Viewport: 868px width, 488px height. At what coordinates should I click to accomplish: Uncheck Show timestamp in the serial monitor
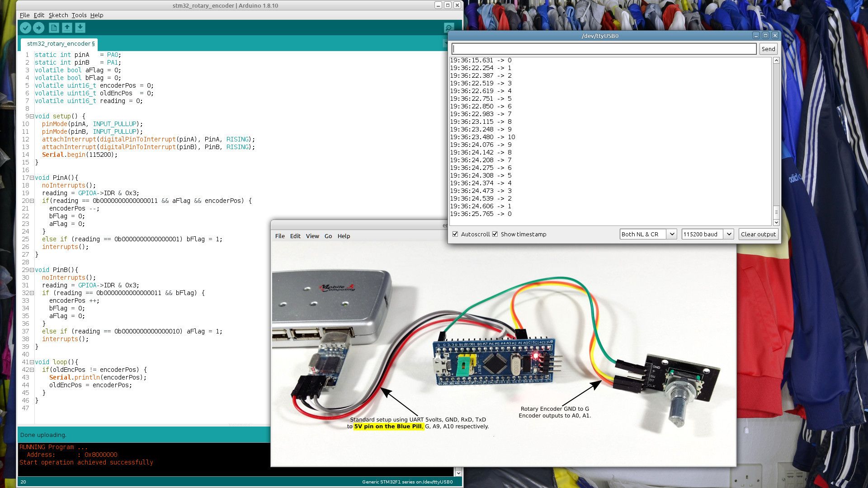(x=495, y=234)
